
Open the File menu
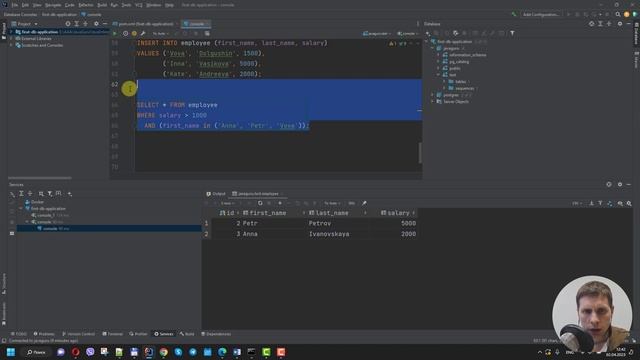coord(15,5)
